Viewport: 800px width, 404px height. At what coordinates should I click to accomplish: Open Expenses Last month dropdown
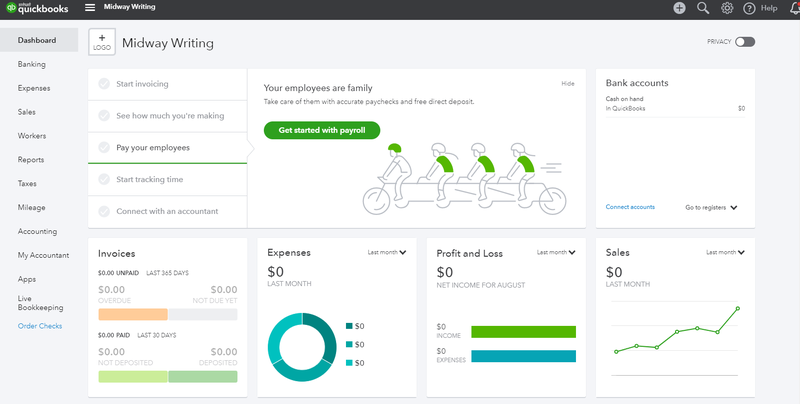(x=387, y=252)
